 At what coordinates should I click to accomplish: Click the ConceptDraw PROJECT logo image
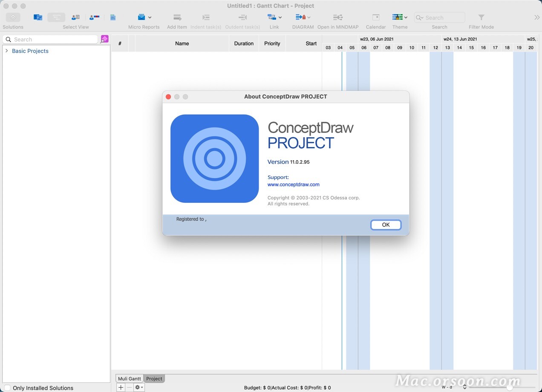pos(215,159)
